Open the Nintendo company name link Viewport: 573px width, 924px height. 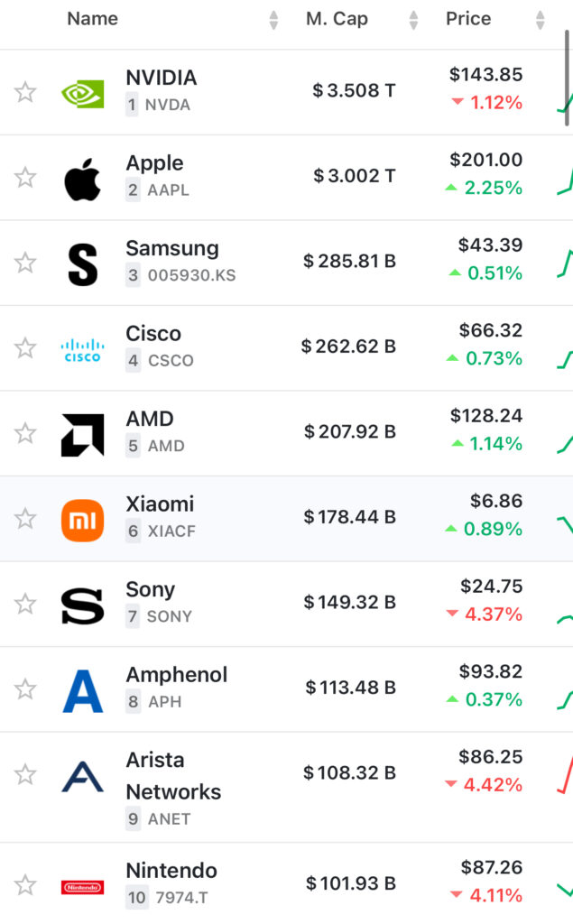tap(171, 871)
